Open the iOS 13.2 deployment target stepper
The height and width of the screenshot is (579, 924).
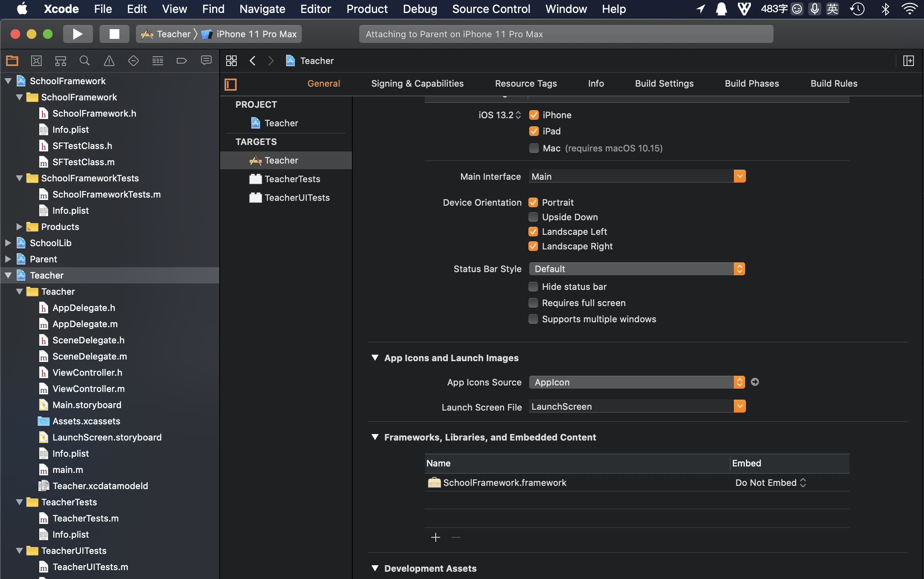(518, 115)
